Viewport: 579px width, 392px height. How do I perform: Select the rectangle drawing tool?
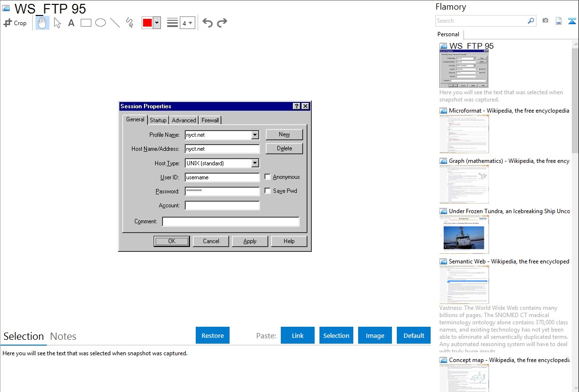pyautogui.click(x=86, y=23)
